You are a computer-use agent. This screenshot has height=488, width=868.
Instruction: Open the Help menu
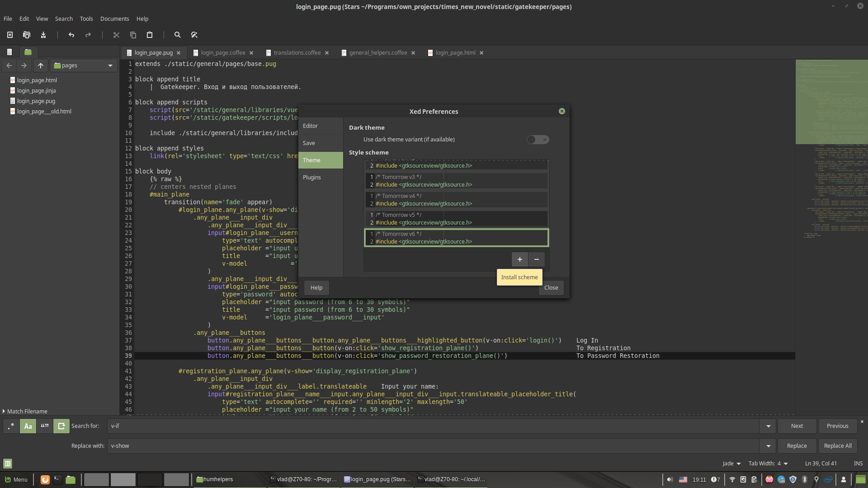pyautogui.click(x=142, y=19)
